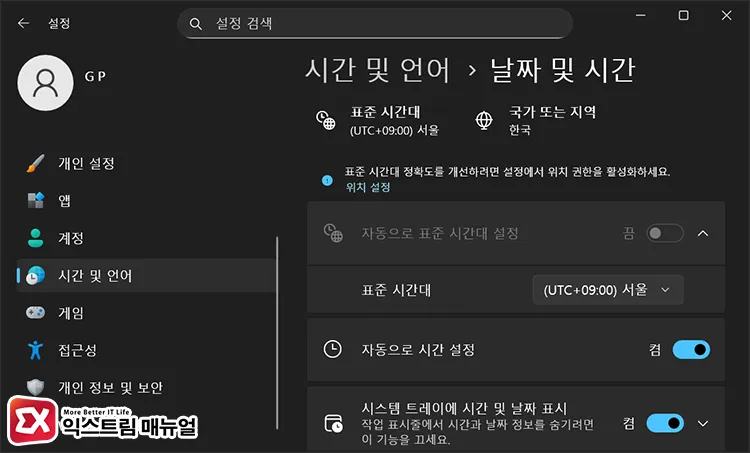Click the search magnifier icon
The image size is (750, 453).
[x=195, y=23]
